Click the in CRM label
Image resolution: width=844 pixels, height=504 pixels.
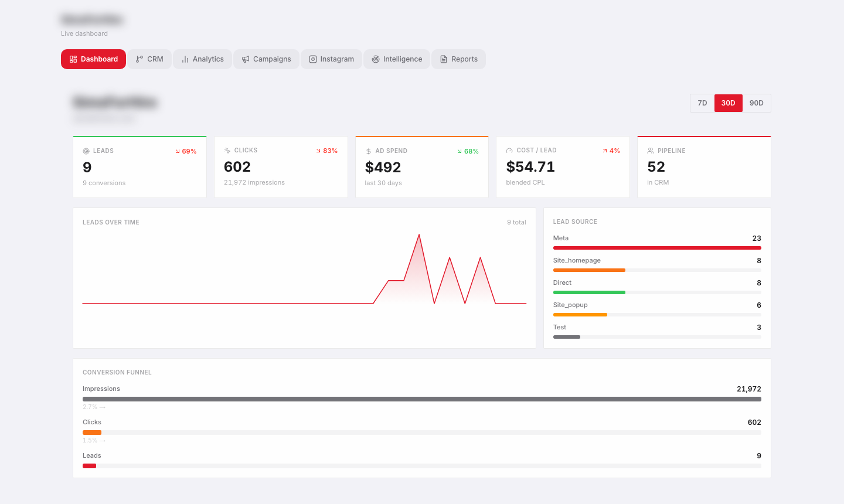click(x=658, y=182)
